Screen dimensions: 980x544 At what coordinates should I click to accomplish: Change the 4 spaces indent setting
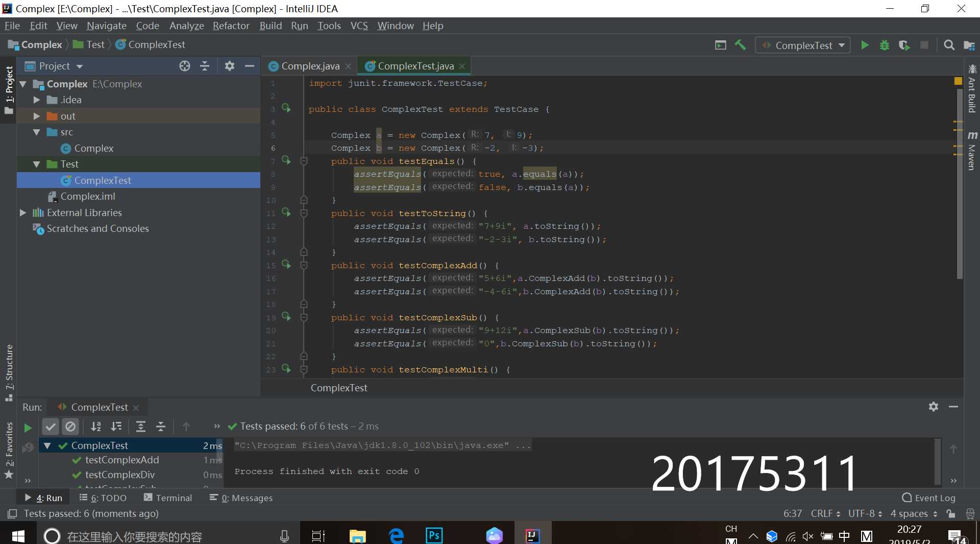[914, 513]
